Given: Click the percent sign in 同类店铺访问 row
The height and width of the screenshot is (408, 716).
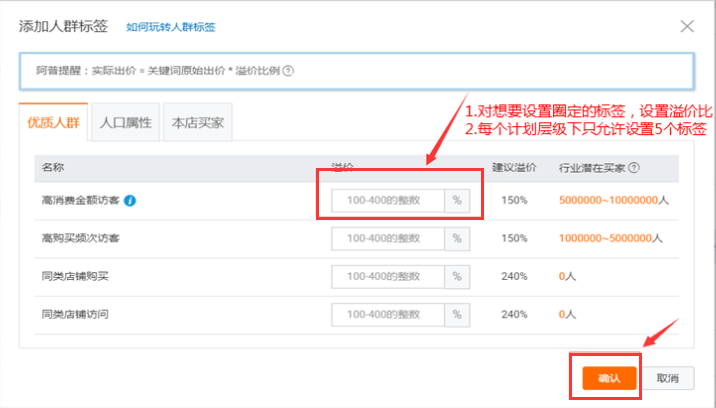Looking at the screenshot, I should click(x=457, y=314).
